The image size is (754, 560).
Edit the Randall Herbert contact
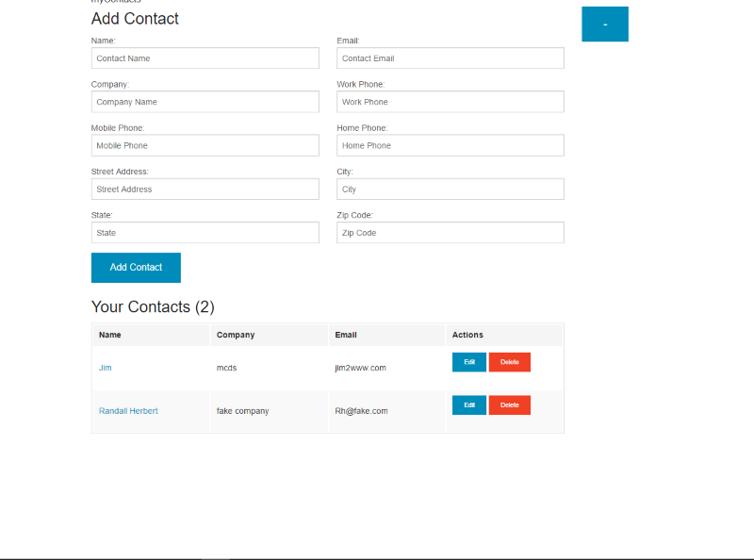pos(468,405)
